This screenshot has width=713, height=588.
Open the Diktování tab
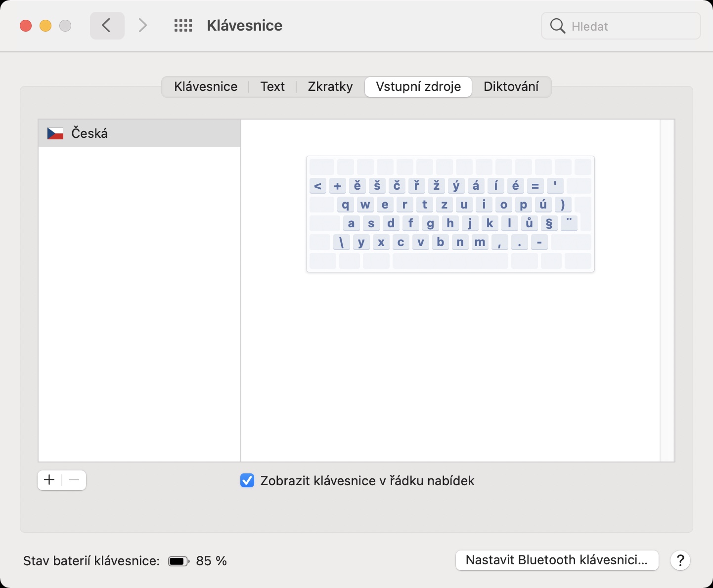click(511, 86)
